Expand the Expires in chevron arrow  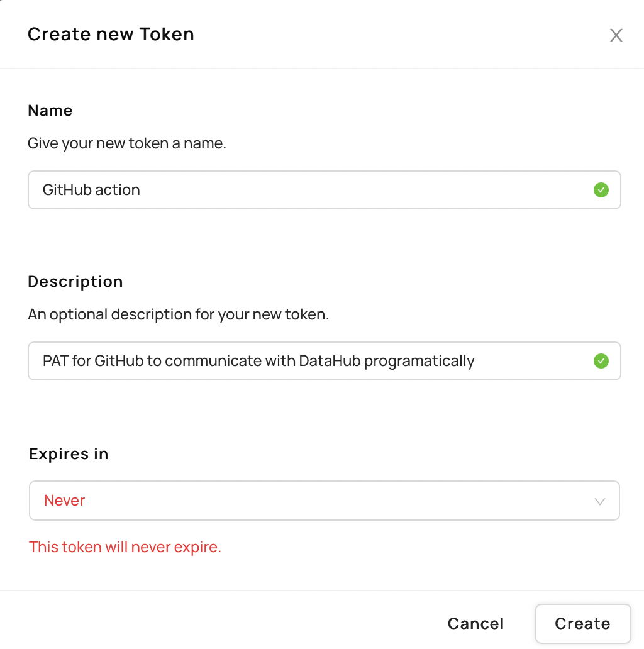599,501
